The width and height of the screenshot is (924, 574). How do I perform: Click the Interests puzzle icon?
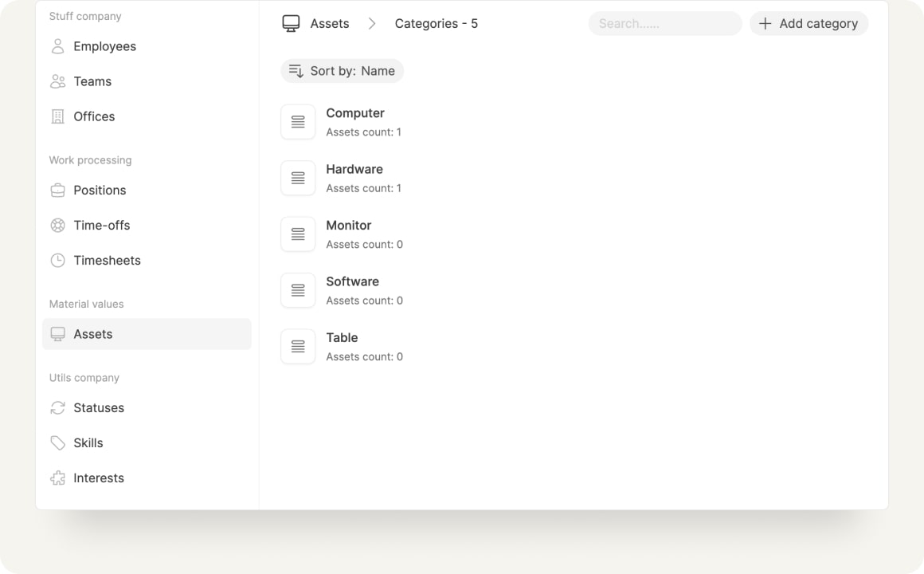pos(57,478)
